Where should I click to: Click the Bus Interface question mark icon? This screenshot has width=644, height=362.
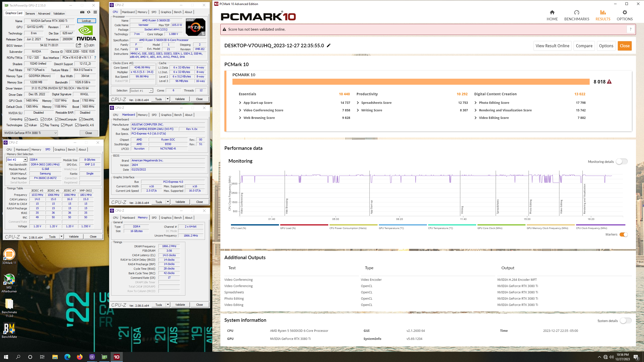[95, 58]
